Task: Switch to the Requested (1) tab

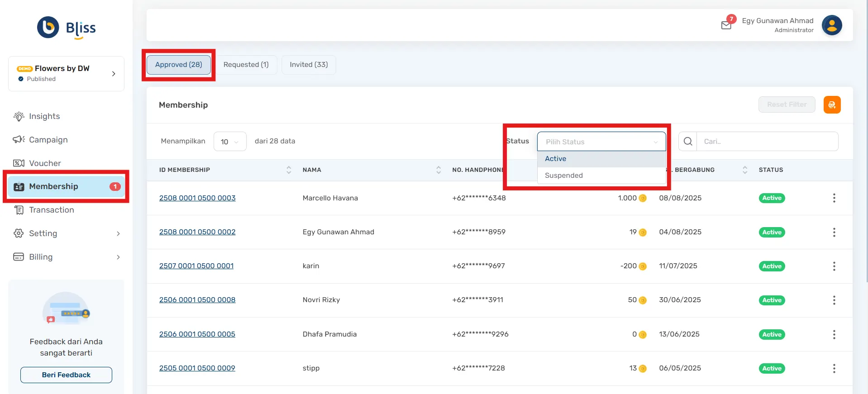Action: click(246, 65)
